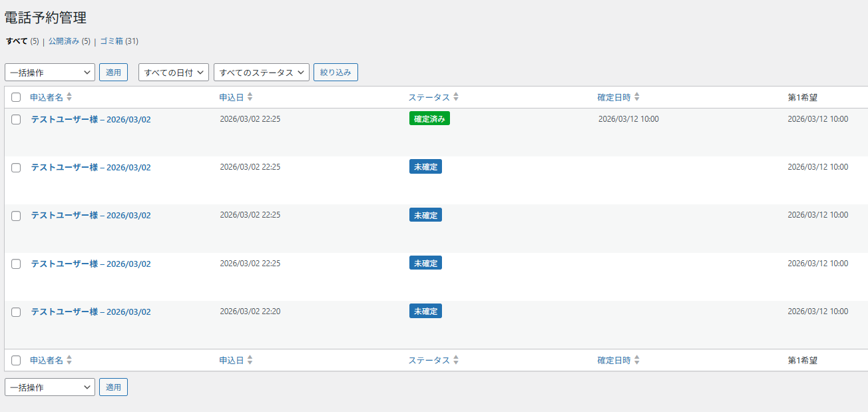This screenshot has height=412, width=868.
Task: Open the ゴミ箱 trash view
Action: pyautogui.click(x=112, y=41)
